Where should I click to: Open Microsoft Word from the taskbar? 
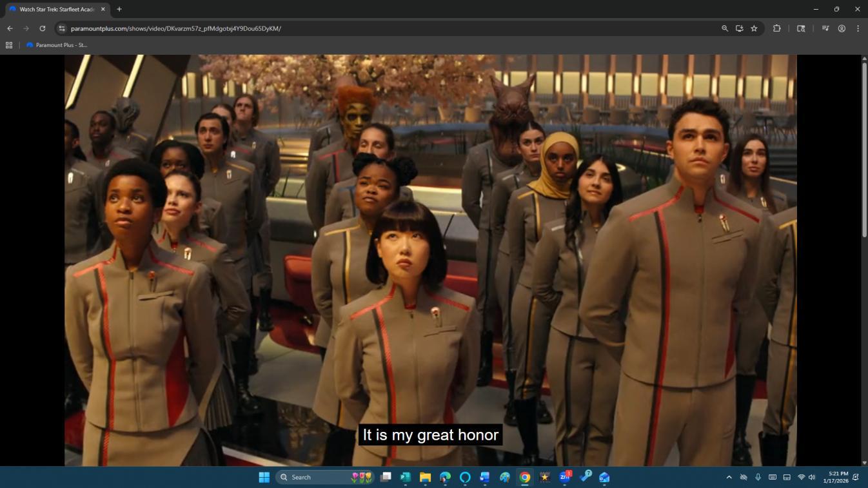[x=485, y=477]
